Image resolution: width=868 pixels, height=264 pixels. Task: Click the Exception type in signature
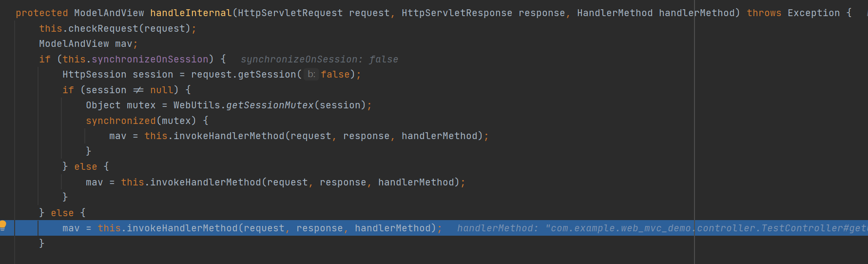tap(814, 13)
